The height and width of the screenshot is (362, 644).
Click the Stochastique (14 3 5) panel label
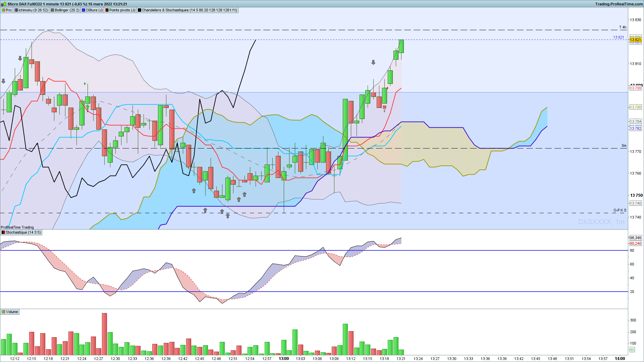tap(21, 232)
